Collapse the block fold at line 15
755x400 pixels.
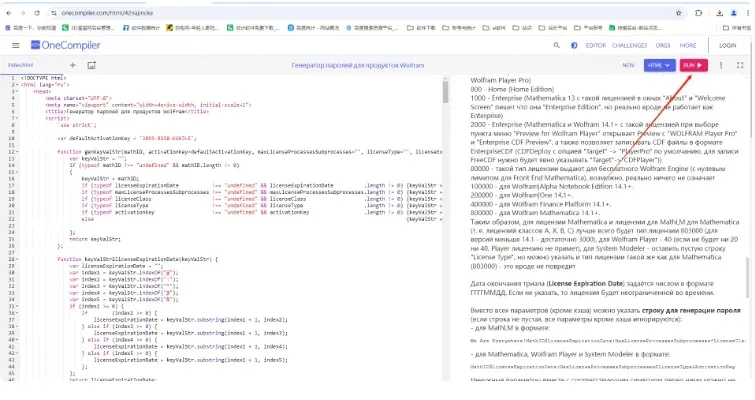pyautogui.click(x=17, y=172)
